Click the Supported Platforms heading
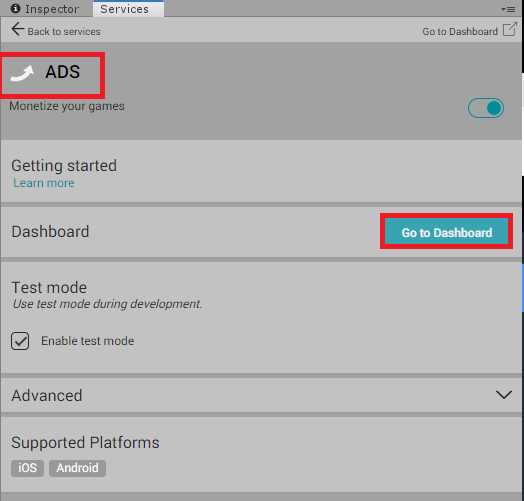 click(86, 443)
